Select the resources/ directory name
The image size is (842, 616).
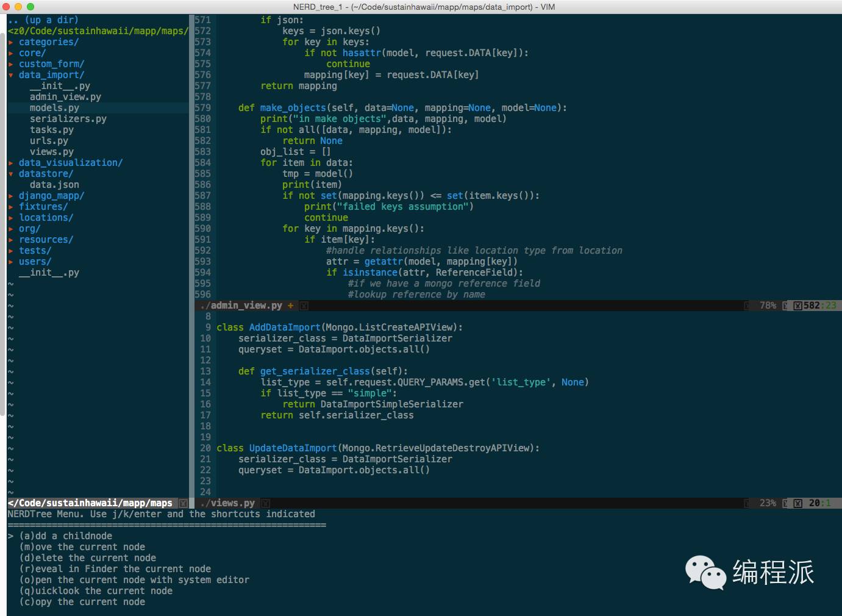tap(46, 240)
